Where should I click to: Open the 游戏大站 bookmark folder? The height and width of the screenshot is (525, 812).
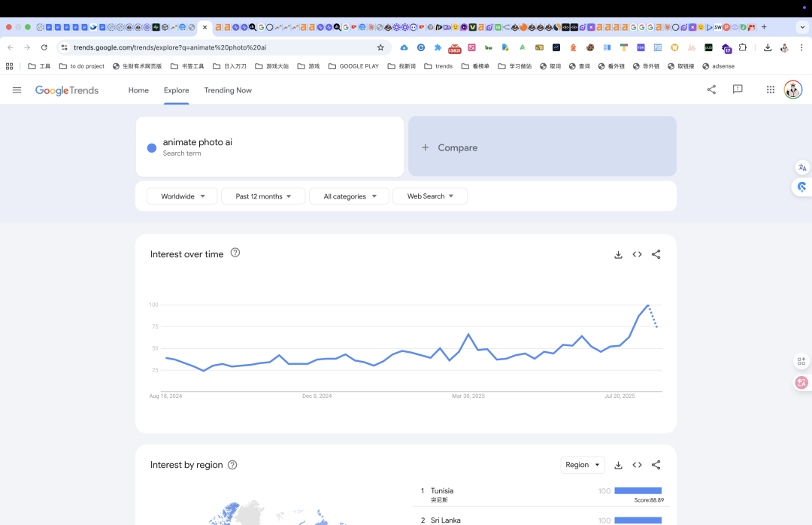click(x=272, y=66)
